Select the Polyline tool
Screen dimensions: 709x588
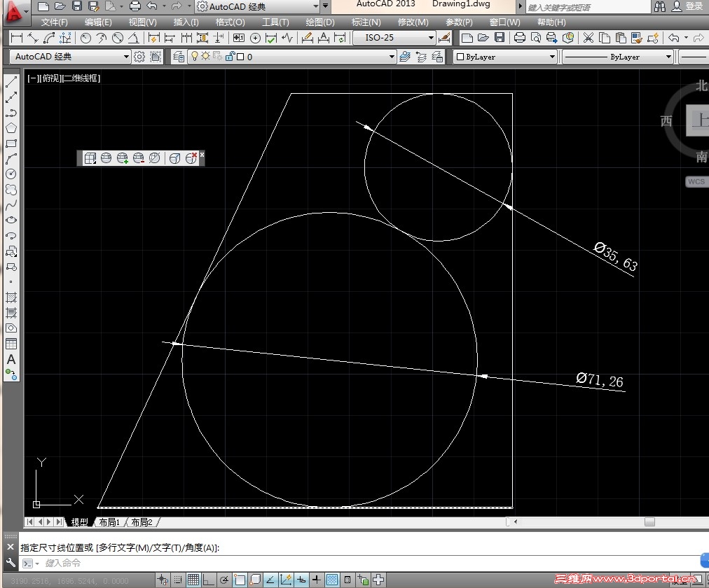tap(11, 113)
